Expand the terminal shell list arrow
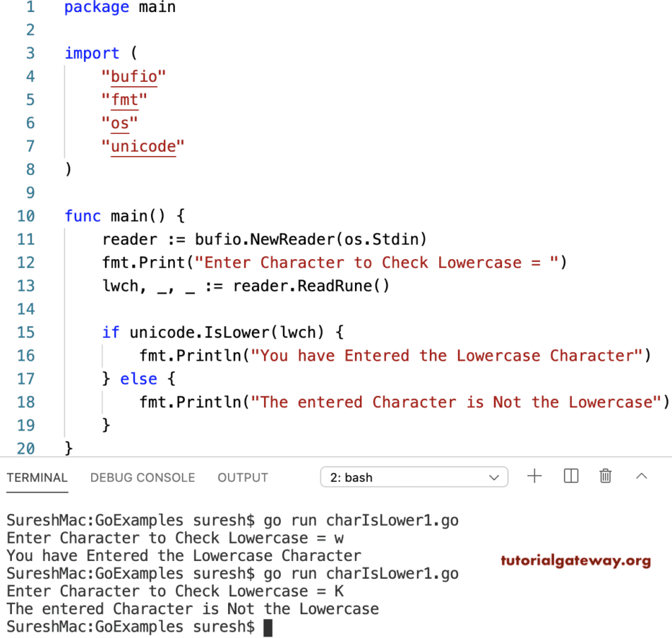Screen dimensions: 672x638 (494, 477)
